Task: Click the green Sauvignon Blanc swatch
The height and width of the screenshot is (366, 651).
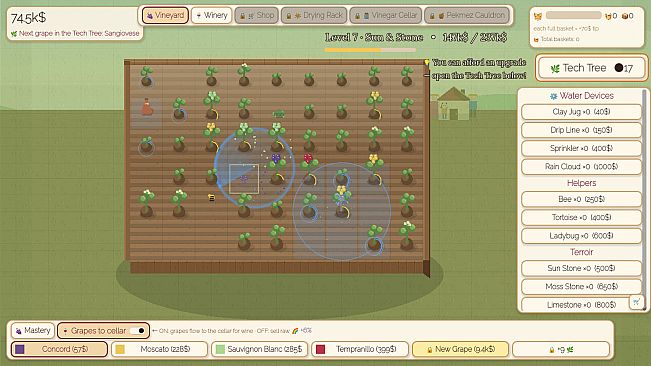Action: point(220,349)
